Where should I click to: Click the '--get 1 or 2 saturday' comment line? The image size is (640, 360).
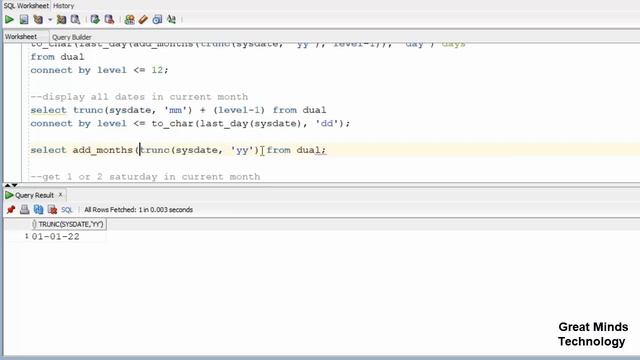click(145, 177)
